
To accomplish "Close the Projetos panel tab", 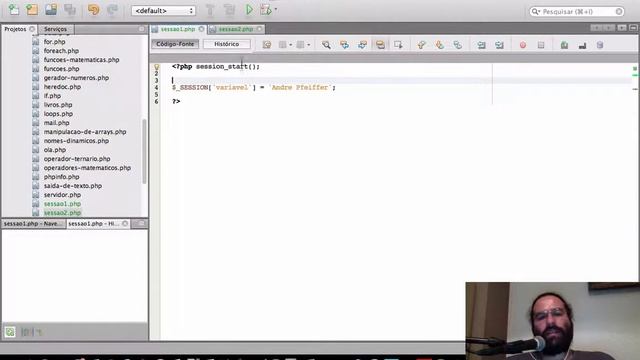I will point(32,29).
